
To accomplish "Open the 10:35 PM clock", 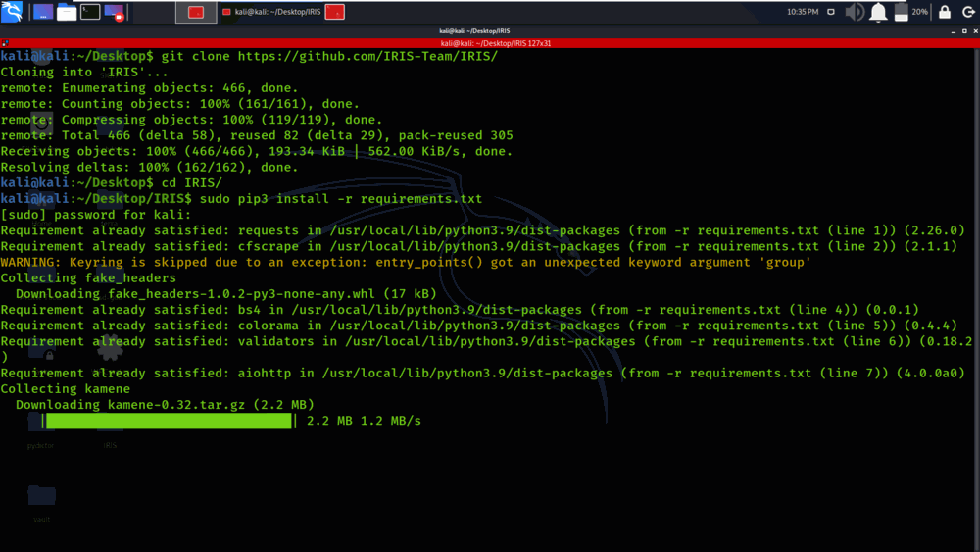I will (x=803, y=12).
